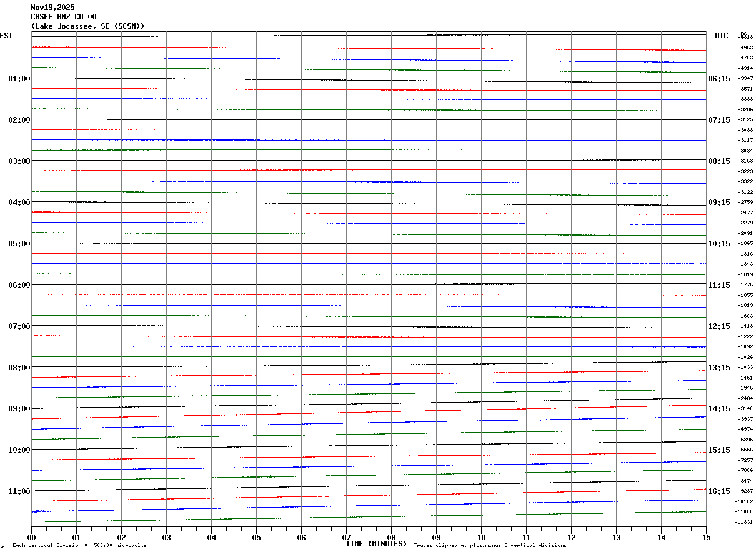This screenshot has height=554, width=756.
Task: Click the DC offset value '-2759'
Action: pyautogui.click(x=745, y=202)
